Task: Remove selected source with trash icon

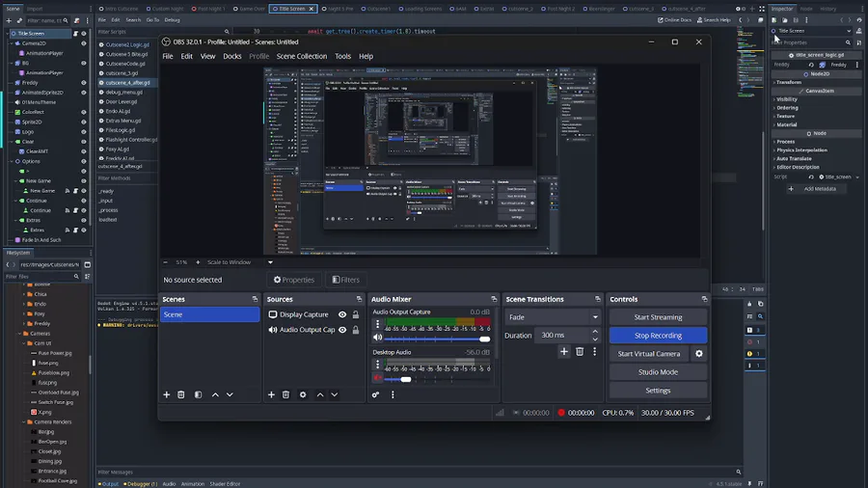Action: pos(285,394)
